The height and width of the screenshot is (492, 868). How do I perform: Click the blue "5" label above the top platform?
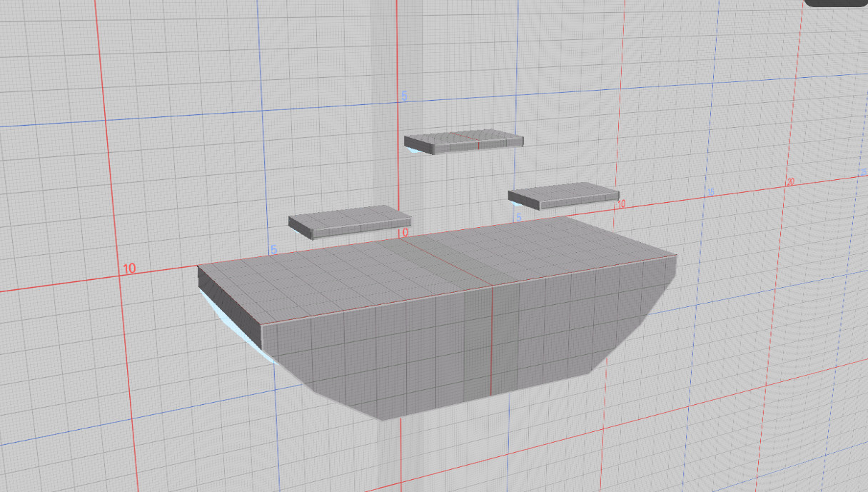pyautogui.click(x=404, y=96)
